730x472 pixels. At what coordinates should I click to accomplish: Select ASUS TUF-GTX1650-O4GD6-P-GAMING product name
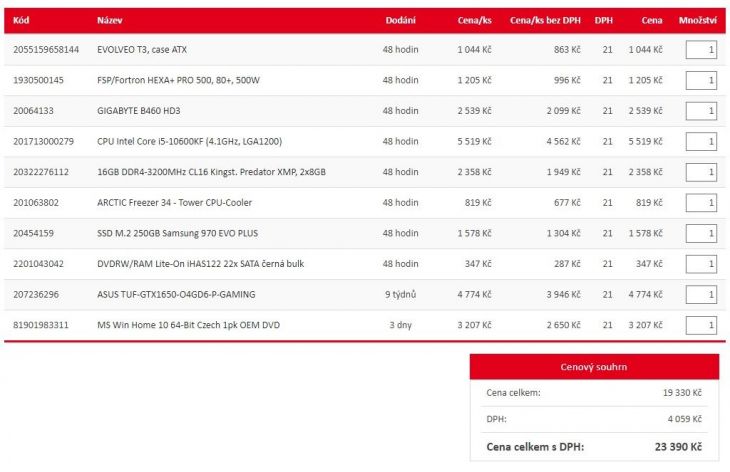click(x=176, y=295)
